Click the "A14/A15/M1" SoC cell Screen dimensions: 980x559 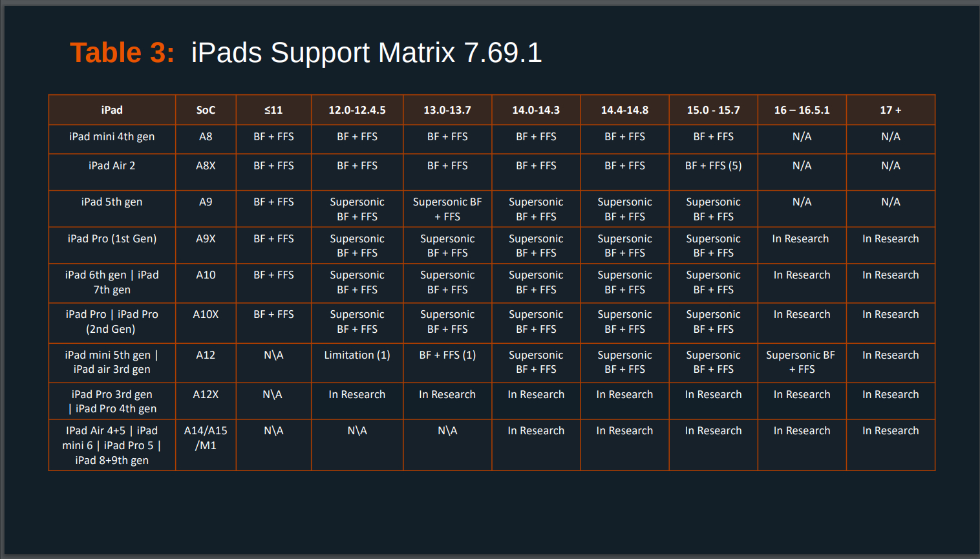click(206, 438)
